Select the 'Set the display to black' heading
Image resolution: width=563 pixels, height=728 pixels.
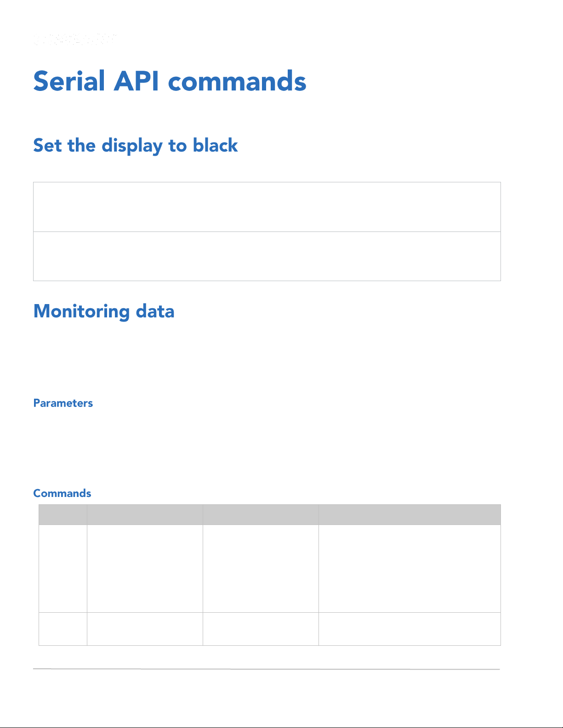point(136,146)
